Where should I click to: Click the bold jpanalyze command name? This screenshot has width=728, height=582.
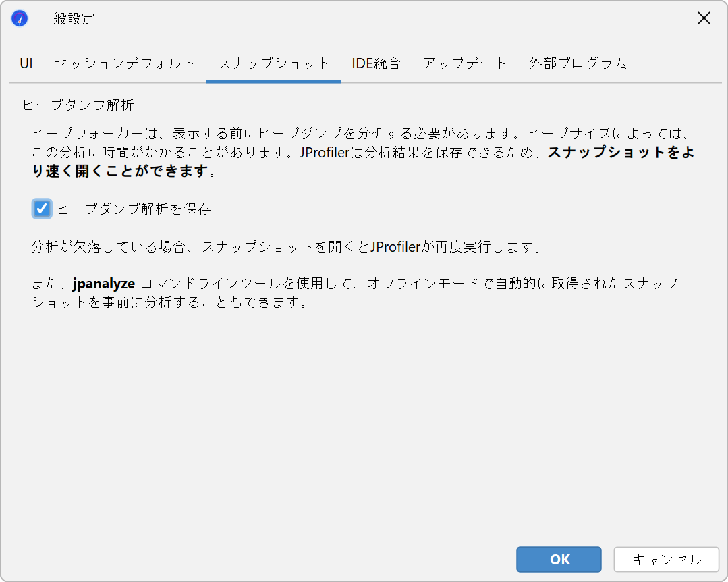(104, 284)
